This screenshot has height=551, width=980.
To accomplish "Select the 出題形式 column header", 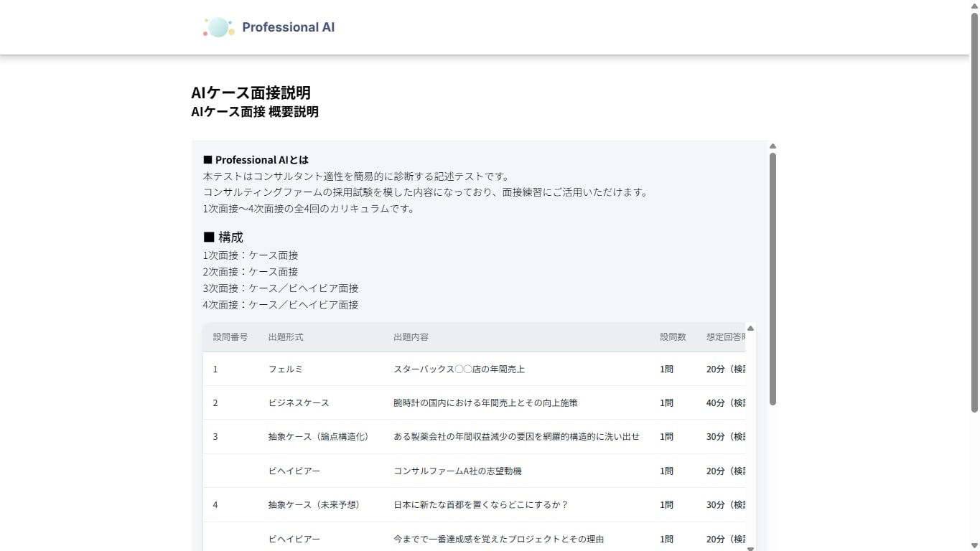I will pos(286,337).
